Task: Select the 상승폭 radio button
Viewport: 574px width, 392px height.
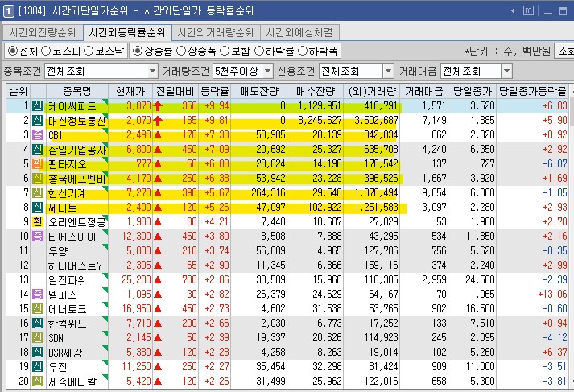Action: (x=181, y=51)
